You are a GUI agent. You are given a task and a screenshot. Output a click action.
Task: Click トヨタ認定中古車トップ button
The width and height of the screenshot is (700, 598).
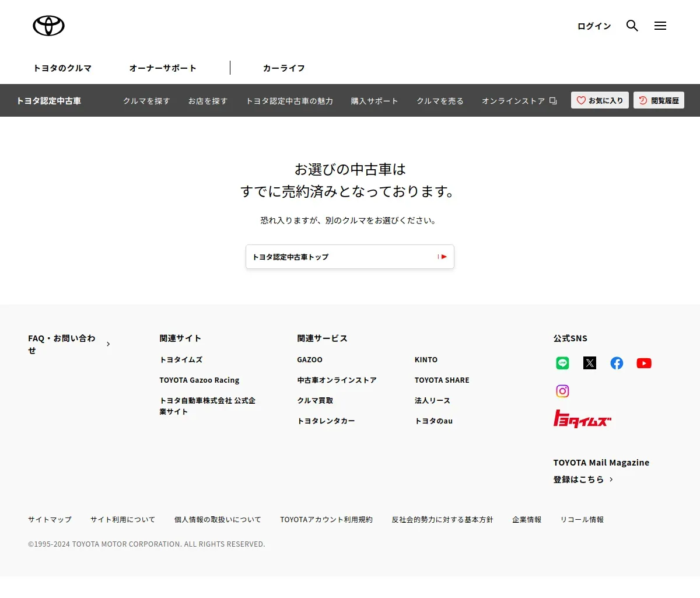pyautogui.click(x=350, y=257)
